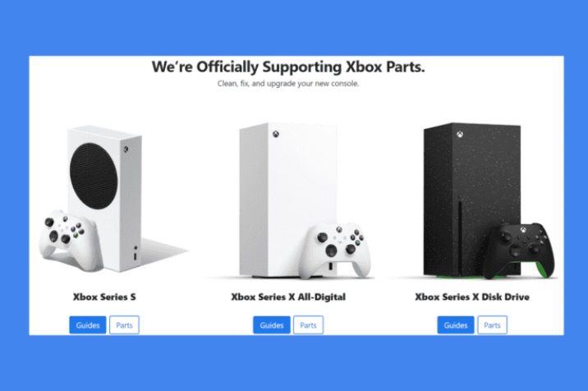The image size is (588, 391).
Task: Select the Xbox Series X All-Digital title
Action: 288,297
